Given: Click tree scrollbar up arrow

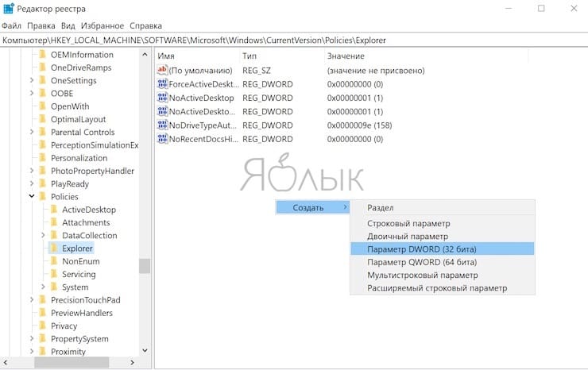Looking at the screenshot, I should click(x=145, y=55).
